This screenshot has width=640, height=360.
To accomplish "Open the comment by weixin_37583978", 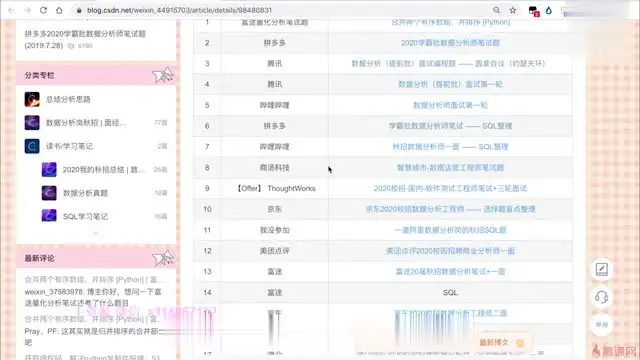I will tap(93, 298).
